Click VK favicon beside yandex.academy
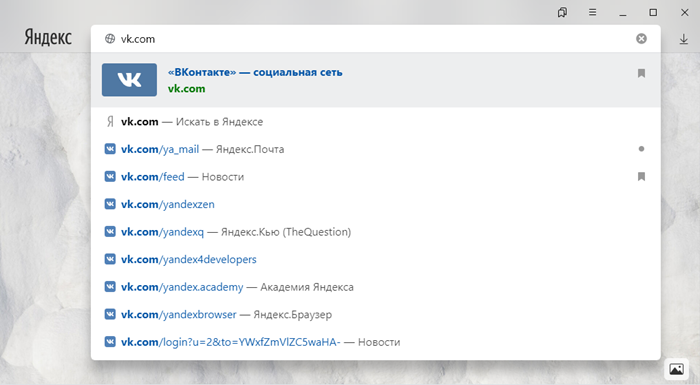The image size is (700, 385). [110, 286]
